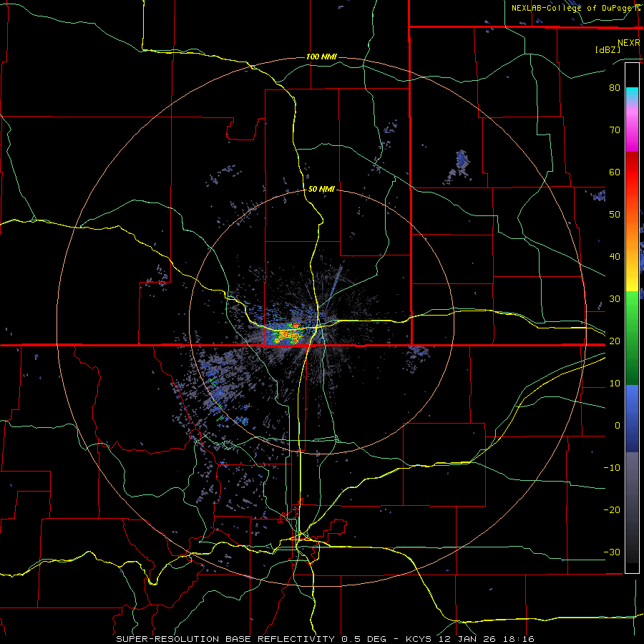Click the 50 NMI range ring label
644x644 pixels.
pyautogui.click(x=321, y=190)
